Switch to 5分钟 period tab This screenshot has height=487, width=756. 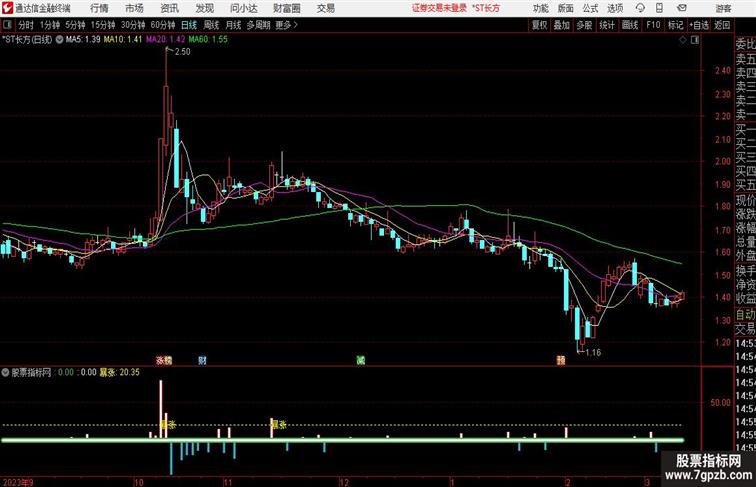(x=75, y=25)
